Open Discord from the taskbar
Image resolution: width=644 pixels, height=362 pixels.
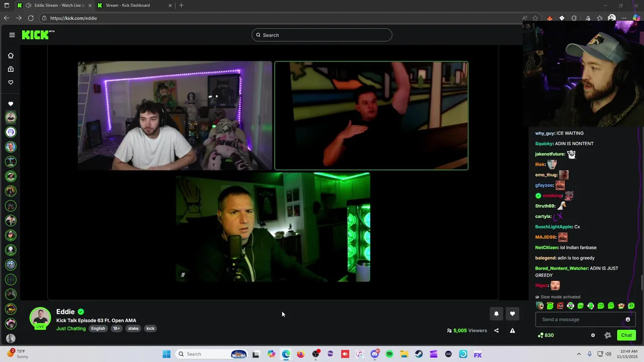(x=375, y=354)
